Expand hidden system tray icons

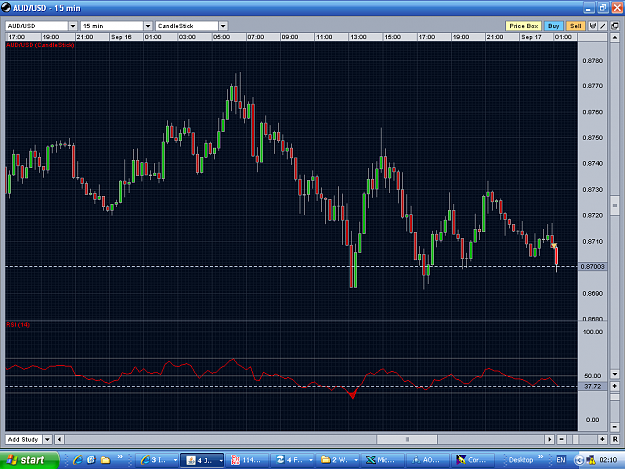578,461
